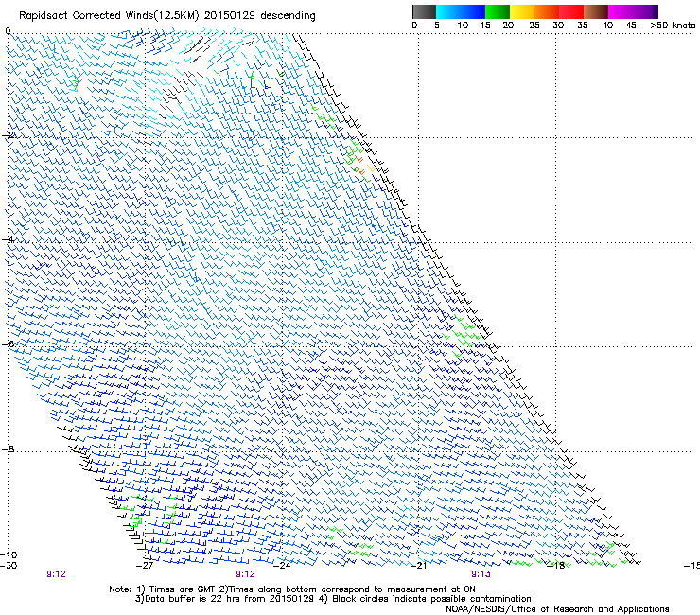Click the brown 35-40 knots color band
The height and width of the screenshot is (615, 700).
[x=596, y=11]
